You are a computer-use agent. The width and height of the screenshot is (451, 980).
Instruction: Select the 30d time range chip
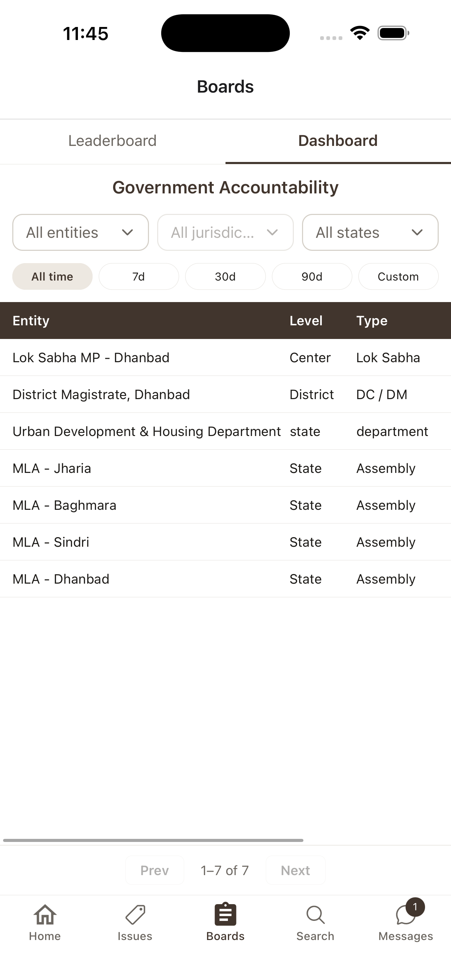click(x=225, y=276)
